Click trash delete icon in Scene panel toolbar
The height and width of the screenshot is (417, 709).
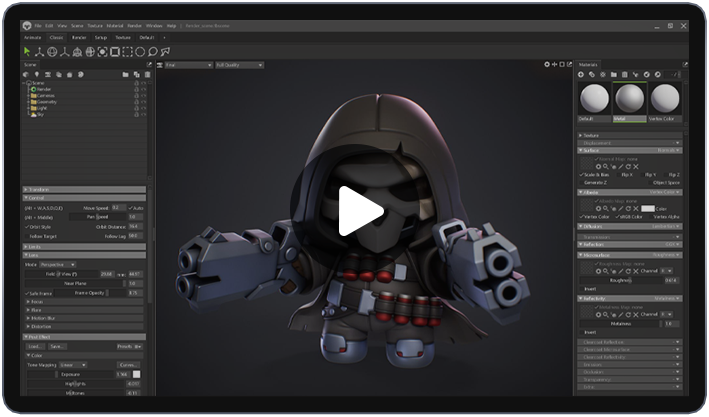tap(147, 75)
